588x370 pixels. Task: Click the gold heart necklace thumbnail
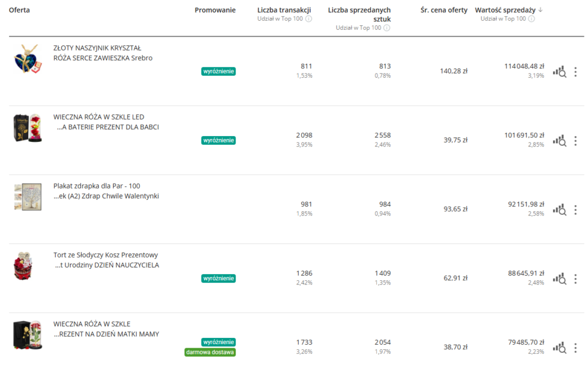pos(26,59)
